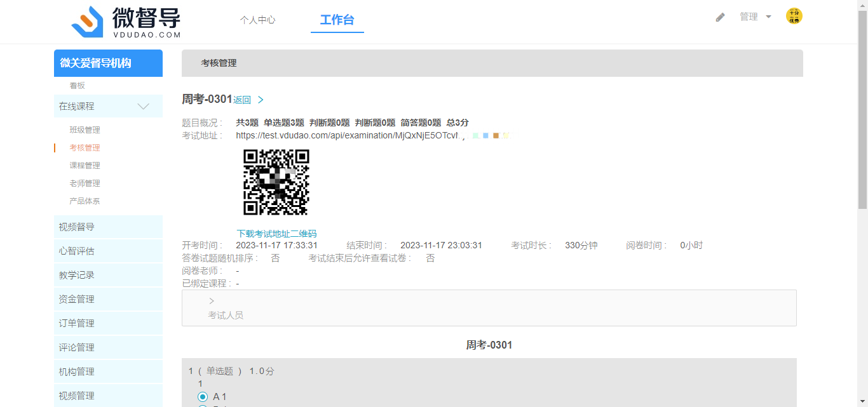The width and height of the screenshot is (868, 407).
Task: Click the exam address URL text
Action: click(348, 135)
